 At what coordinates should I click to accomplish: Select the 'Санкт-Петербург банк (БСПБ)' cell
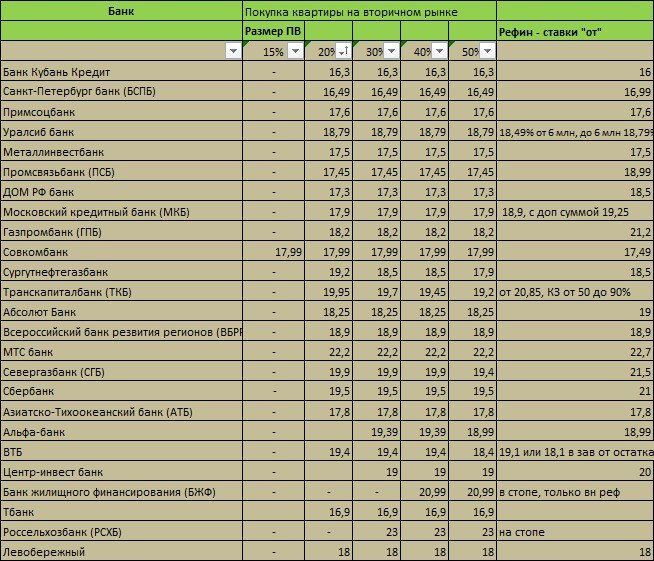121,91
